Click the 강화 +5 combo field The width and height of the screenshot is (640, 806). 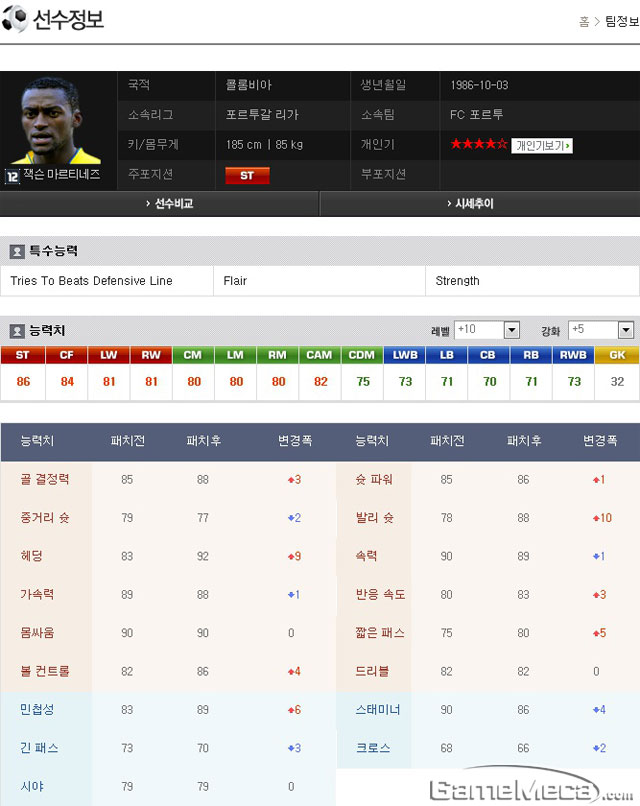(600, 330)
